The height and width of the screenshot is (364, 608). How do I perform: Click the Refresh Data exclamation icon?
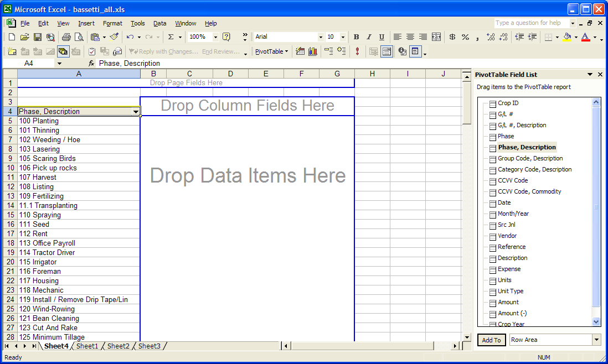[357, 51]
